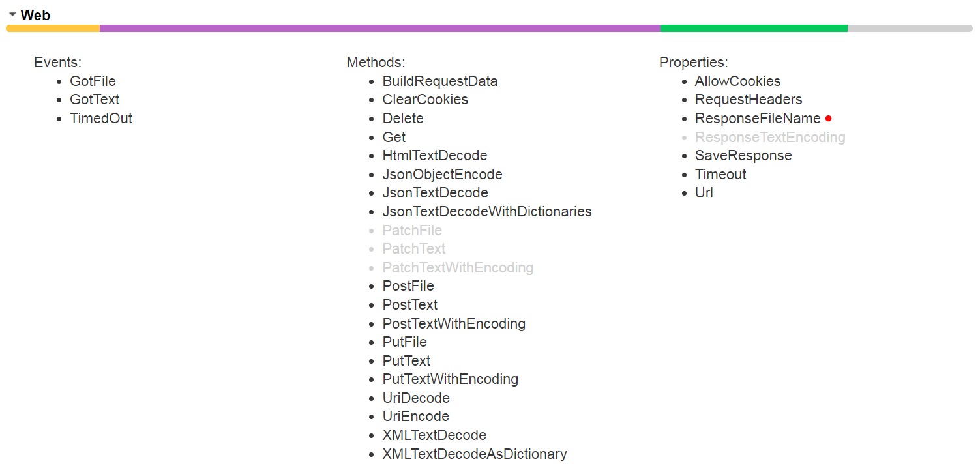Click the gray segment of the bar
The width and height of the screenshot is (980, 468).
point(910,29)
